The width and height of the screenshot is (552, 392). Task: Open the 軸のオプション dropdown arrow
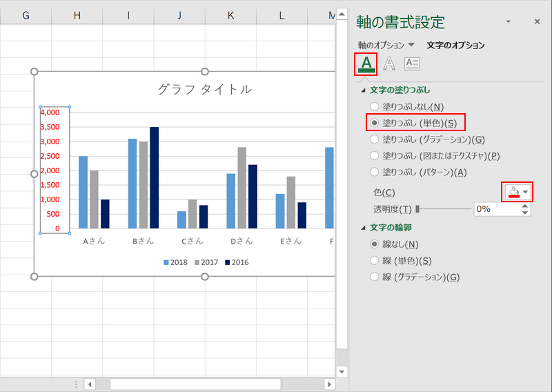tap(411, 45)
